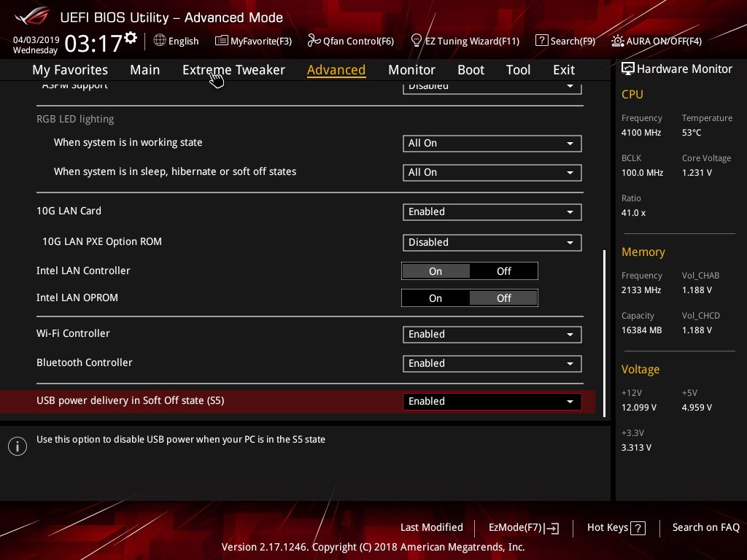
Task: Click the EzMode exit arrow icon
Action: [551, 528]
